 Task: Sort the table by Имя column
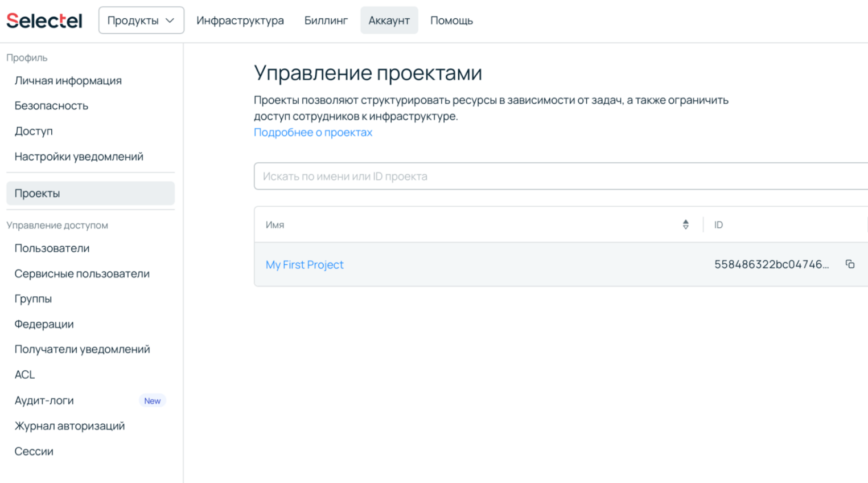(x=275, y=224)
